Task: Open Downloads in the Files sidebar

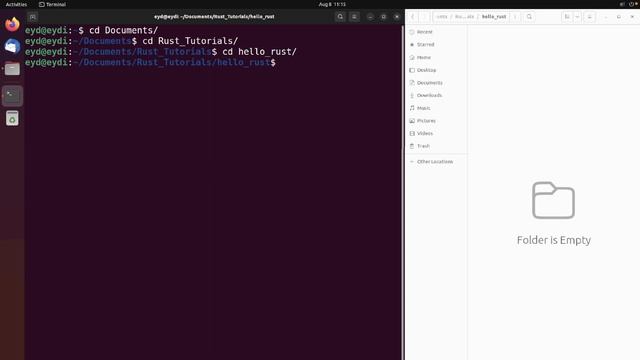Action: [x=436, y=96]
